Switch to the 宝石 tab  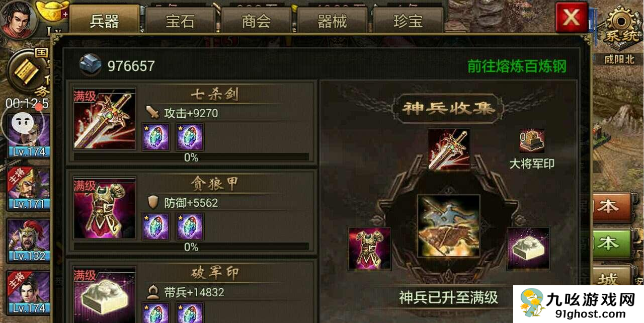[x=180, y=22]
